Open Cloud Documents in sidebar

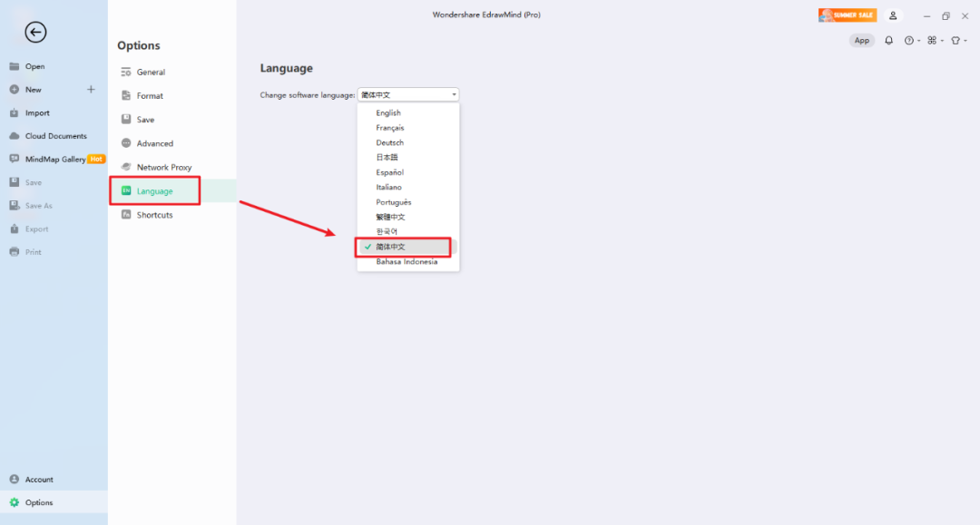55,136
